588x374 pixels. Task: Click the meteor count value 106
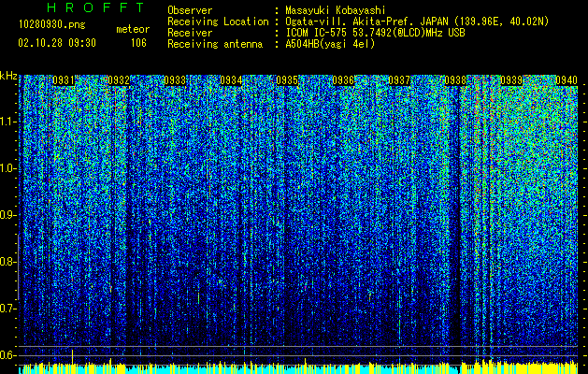click(x=138, y=43)
